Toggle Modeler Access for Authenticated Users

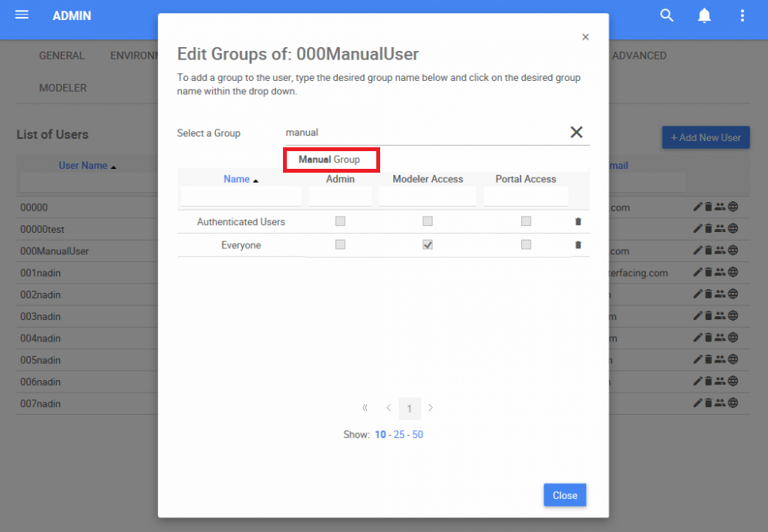click(428, 221)
